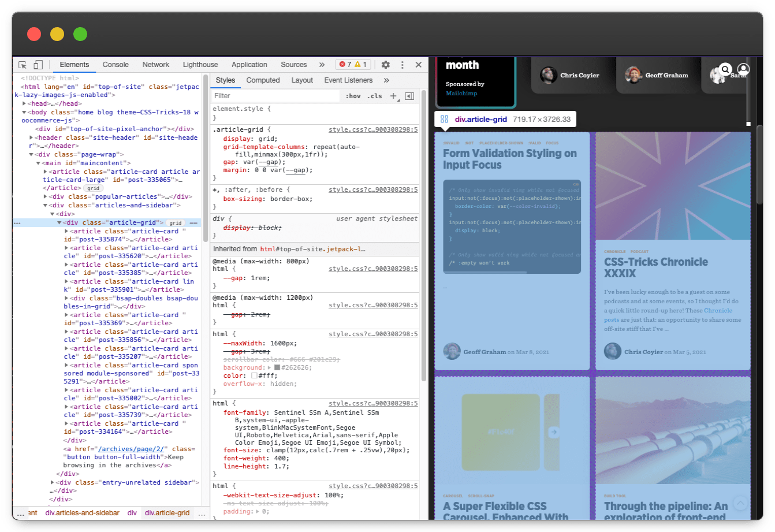Expand the popular-articles div node
The height and width of the screenshot is (532, 775).
(x=46, y=196)
